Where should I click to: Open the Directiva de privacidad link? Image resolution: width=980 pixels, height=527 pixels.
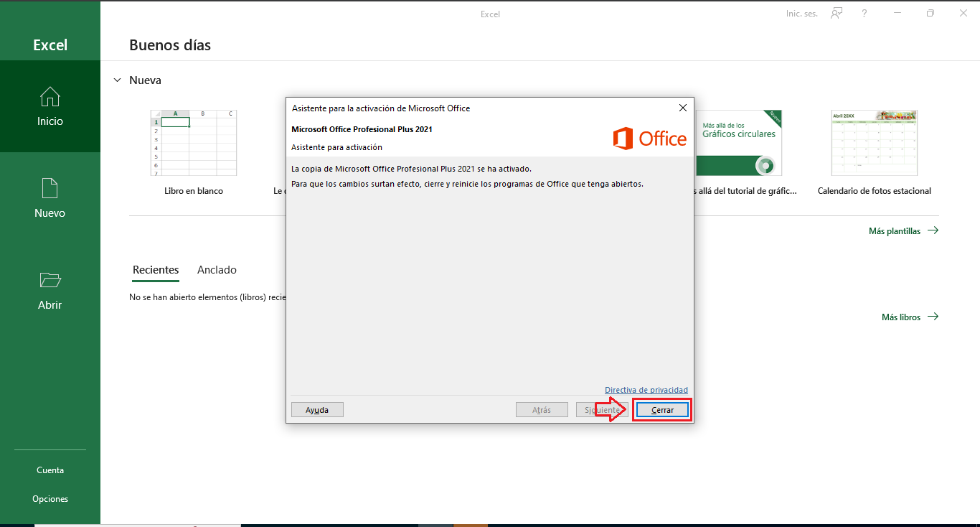(646, 390)
